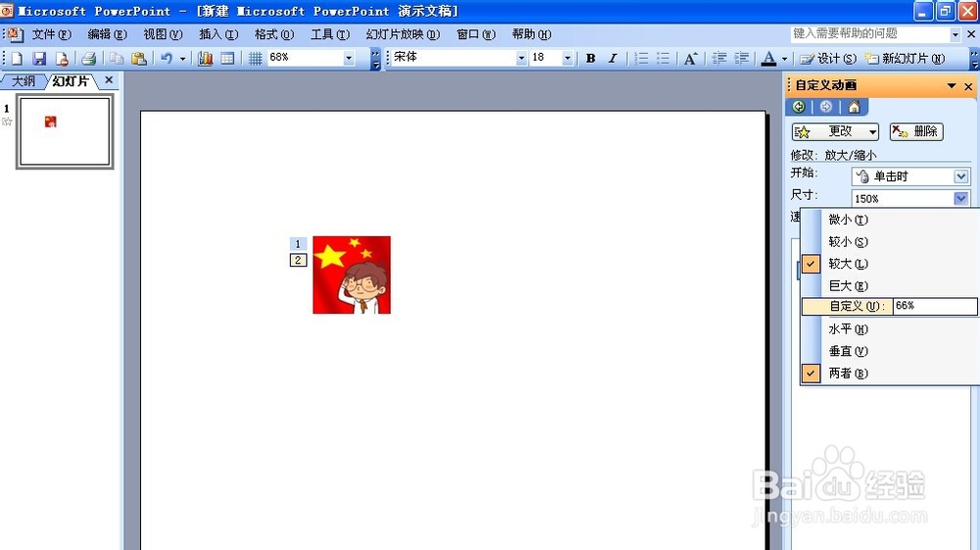Viewport: 980px width, 550px height.
Task: Select 水平 (Horizontal) scaling option
Action: coord(890,328)
